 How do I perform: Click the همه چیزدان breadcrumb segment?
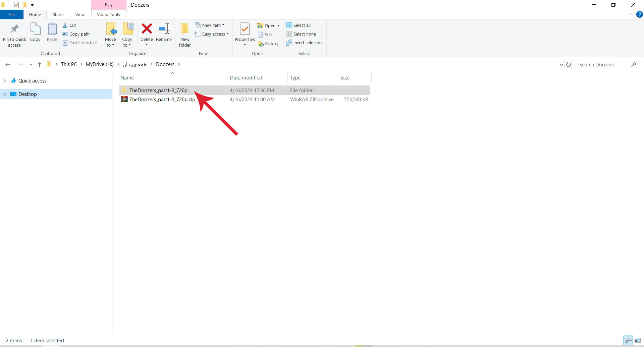[x=135, y=64]
